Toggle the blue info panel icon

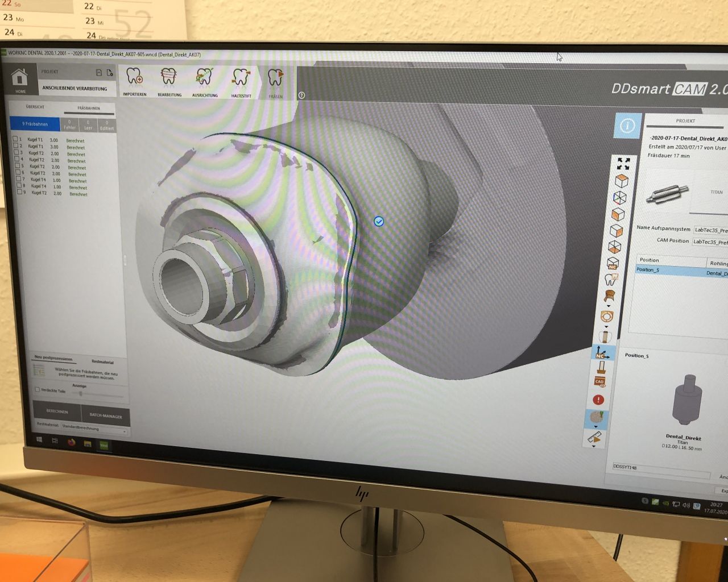(627, 126)
